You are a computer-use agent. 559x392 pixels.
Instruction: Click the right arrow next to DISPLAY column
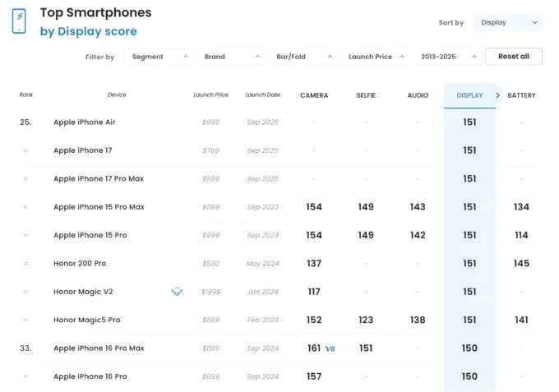pyautogui.click(x=497, y=95)
